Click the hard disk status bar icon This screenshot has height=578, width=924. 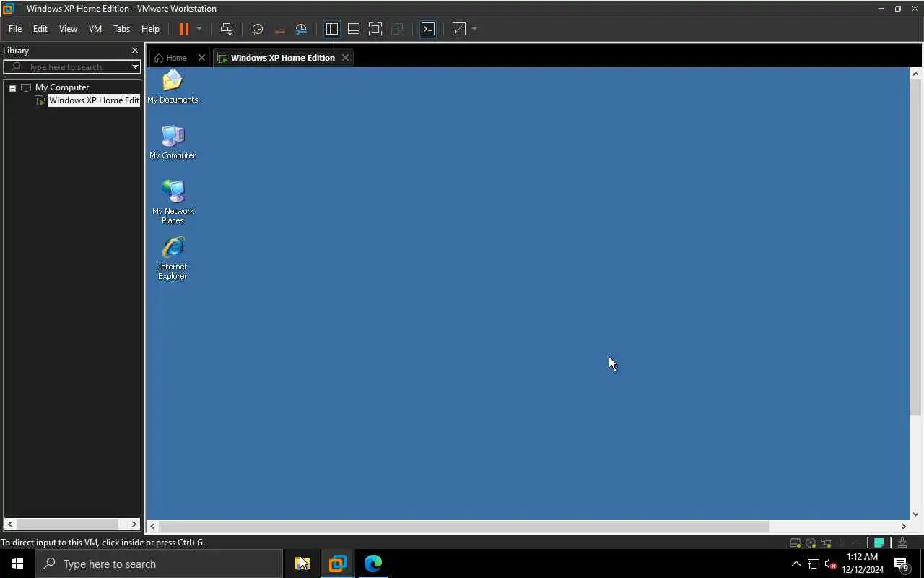pyautogui.click(x=795, y=543)
